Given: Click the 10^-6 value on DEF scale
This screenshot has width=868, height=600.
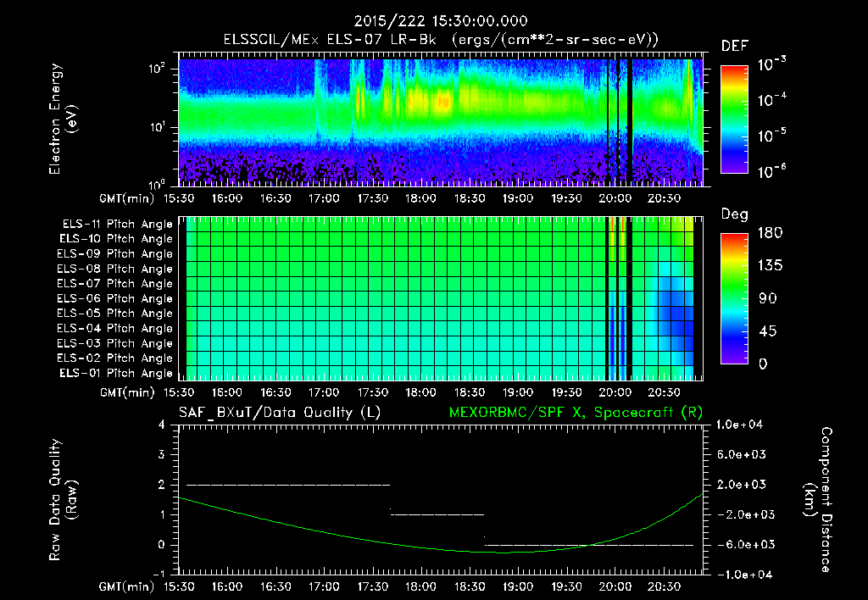Looking at the screenshot, I should 771,171.
